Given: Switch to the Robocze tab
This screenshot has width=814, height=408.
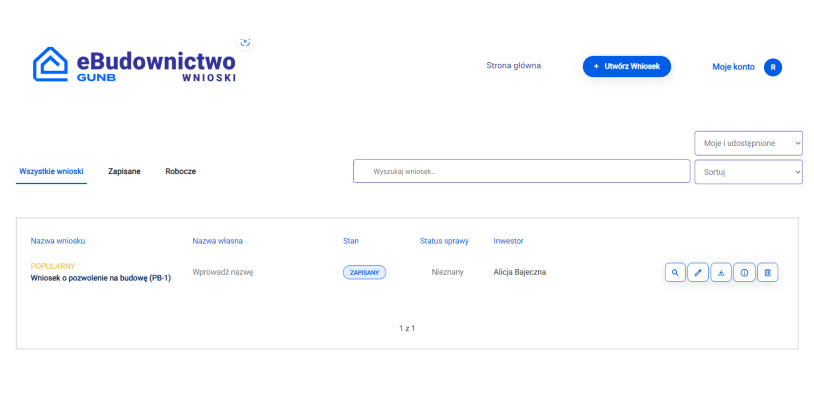Looking at the screenshot, I should tap(180, 172).
